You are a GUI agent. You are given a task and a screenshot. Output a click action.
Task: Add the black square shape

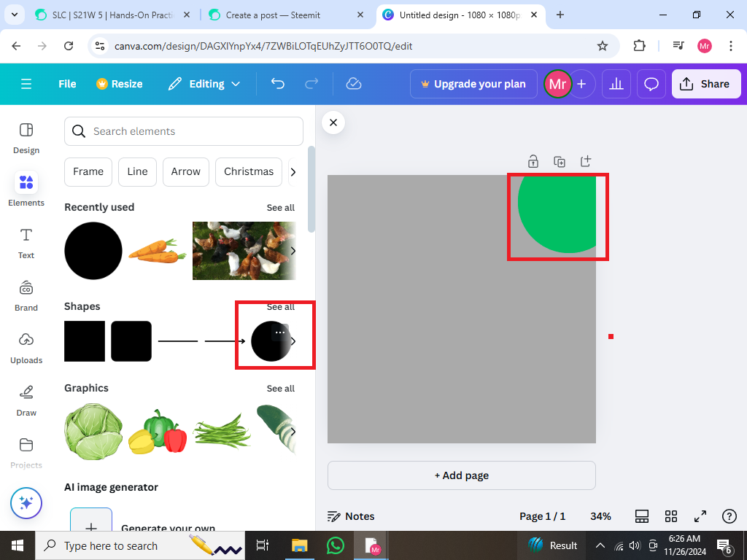pyautogui.click(x=85, y=341)
